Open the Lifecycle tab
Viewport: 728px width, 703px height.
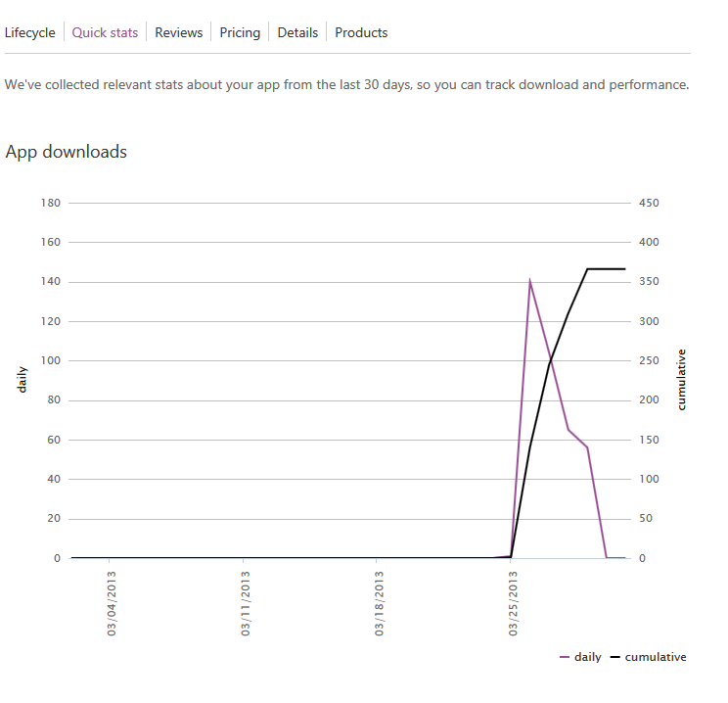(29, 32)
